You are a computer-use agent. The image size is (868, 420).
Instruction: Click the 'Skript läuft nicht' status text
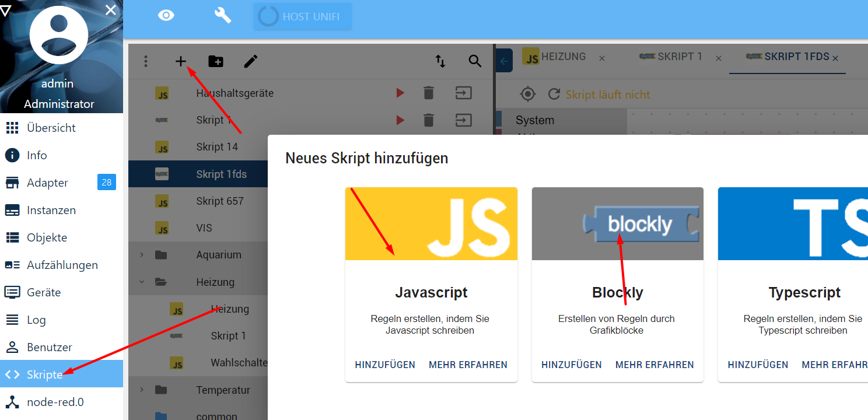coord(608,94)
